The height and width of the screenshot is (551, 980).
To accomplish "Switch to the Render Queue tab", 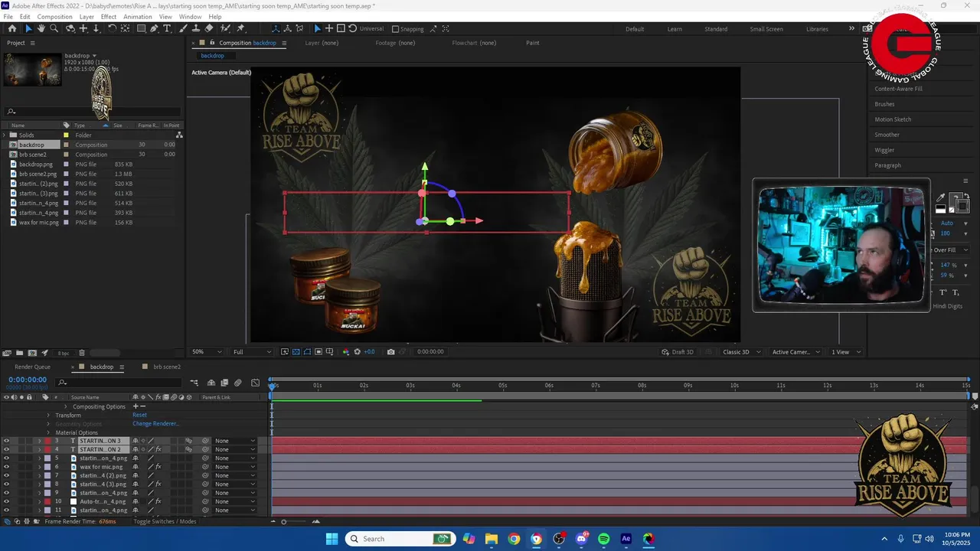I will click(32, 367).
